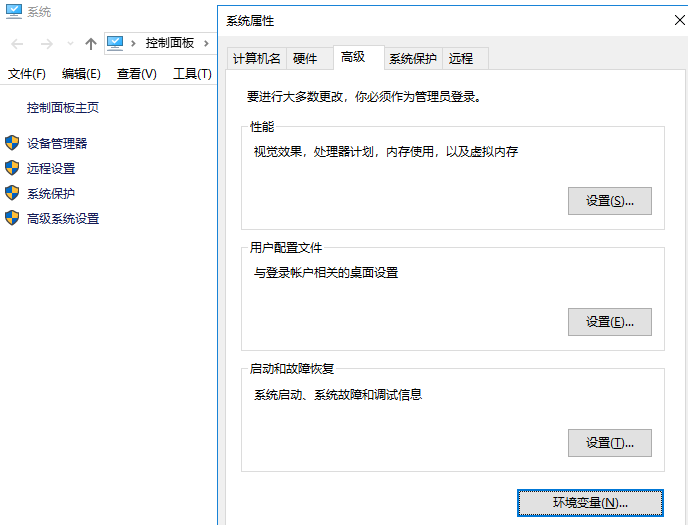
Task: Open the 文件(F) menu
Action: pos(27,74)
